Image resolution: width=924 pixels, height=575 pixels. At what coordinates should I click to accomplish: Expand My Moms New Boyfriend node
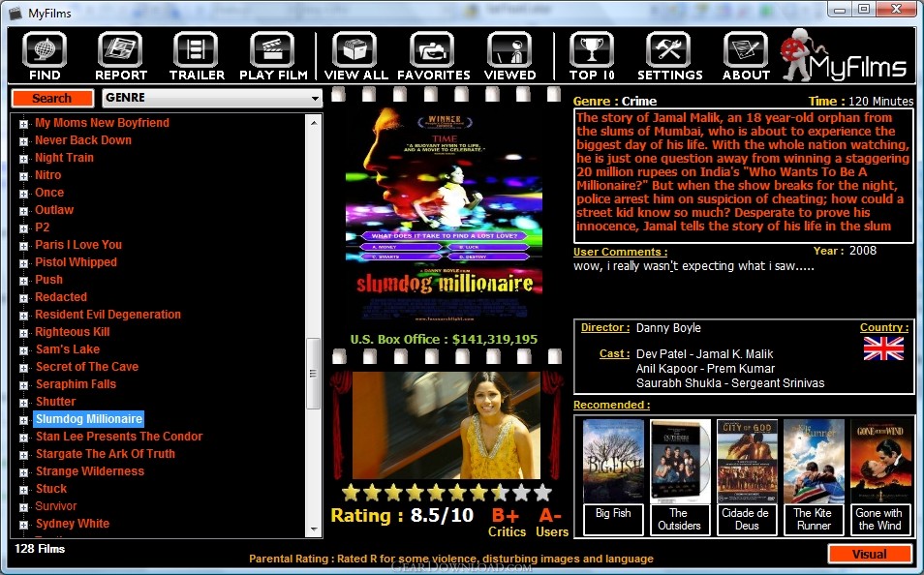[23, 124]
